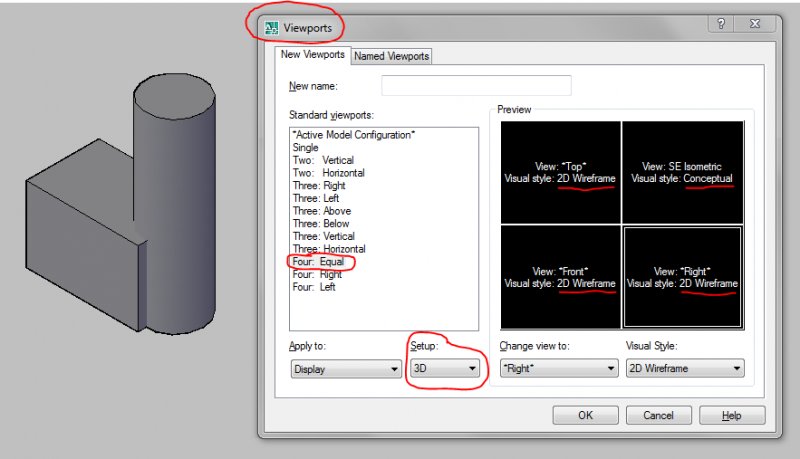
Task: Pick Three: Below viewport layout
Action: tap(321, 224)
